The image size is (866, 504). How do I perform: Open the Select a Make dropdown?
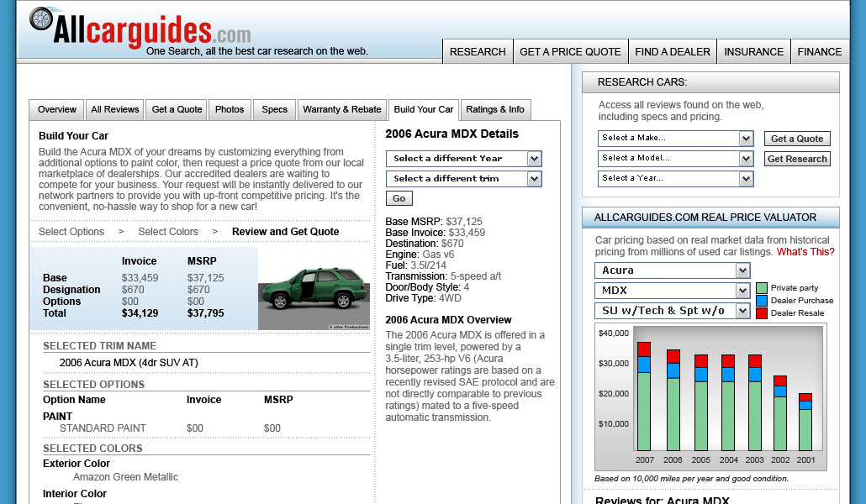[x=675, y=139]
